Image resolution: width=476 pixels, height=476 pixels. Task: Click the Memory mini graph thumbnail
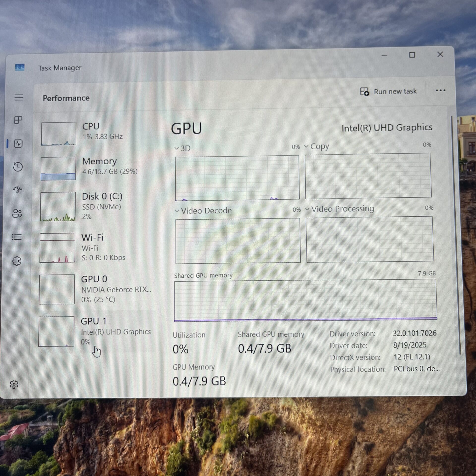point(58,168)
